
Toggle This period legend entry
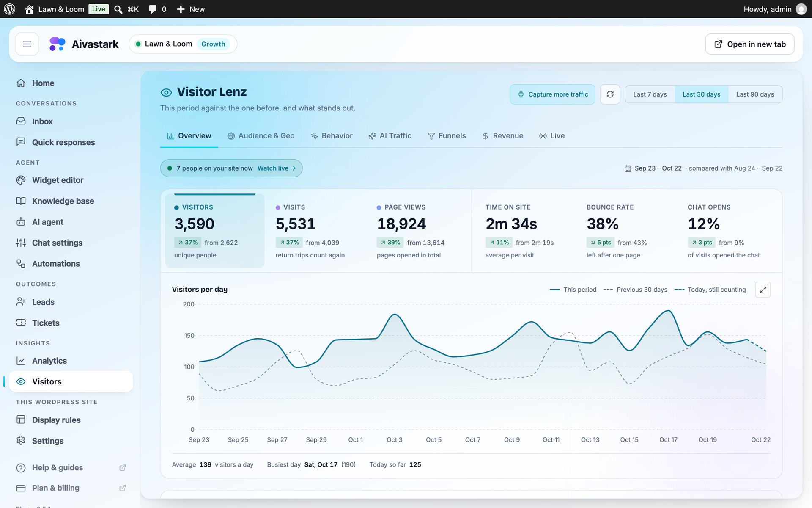coord(573,290)
